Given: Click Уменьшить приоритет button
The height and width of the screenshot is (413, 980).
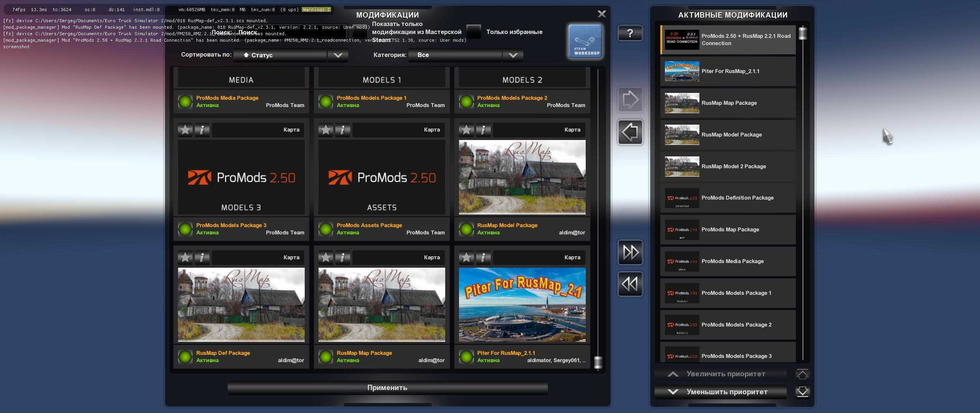Looking at the screenshot, I should (720, 392).
